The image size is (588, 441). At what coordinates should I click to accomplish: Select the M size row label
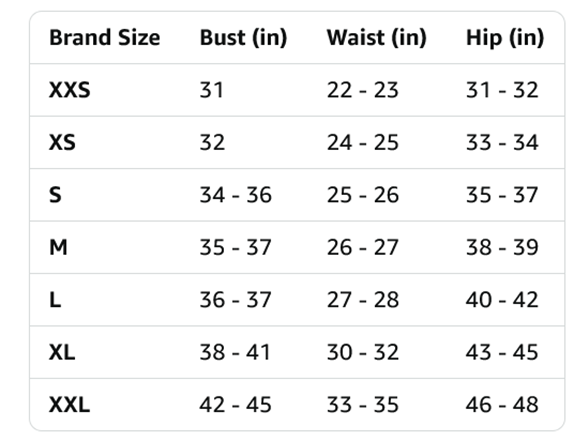[x=58, y=248]
